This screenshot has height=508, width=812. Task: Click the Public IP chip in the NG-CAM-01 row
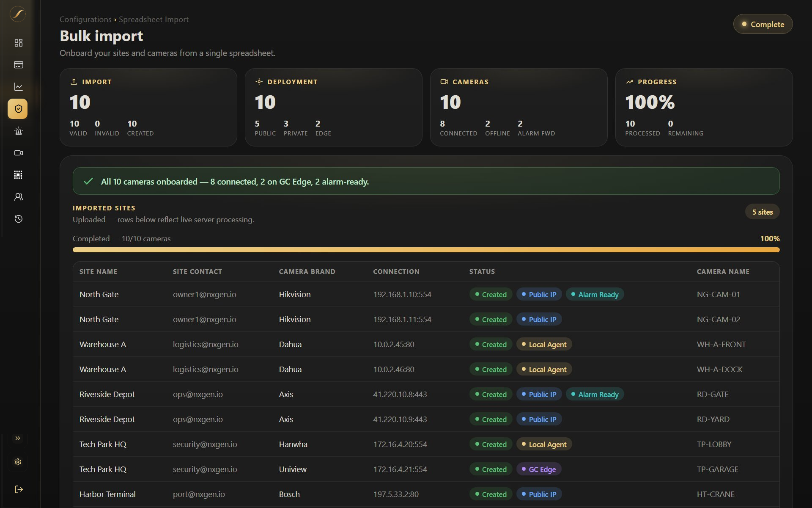point(539,294)
